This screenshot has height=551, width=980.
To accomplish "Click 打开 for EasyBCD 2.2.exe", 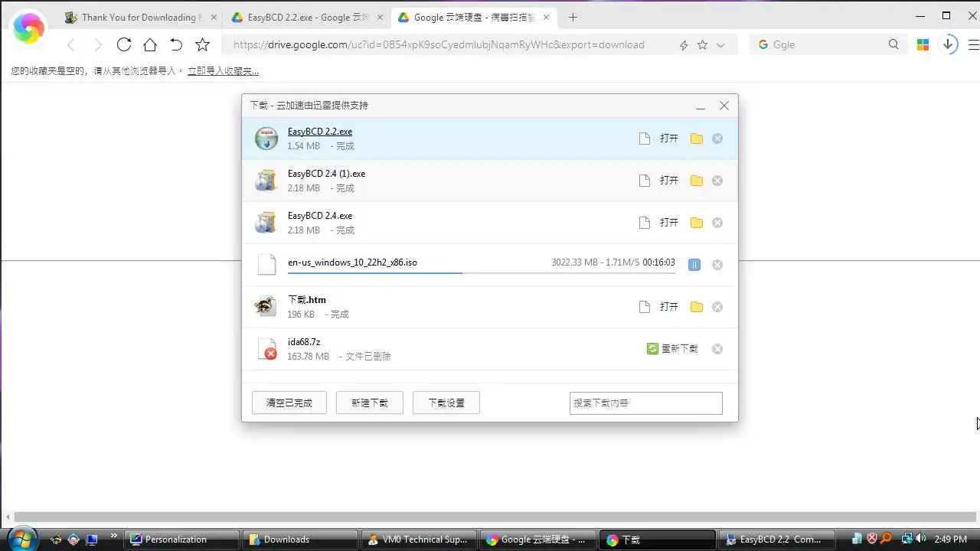I will (x=669, y=139).
